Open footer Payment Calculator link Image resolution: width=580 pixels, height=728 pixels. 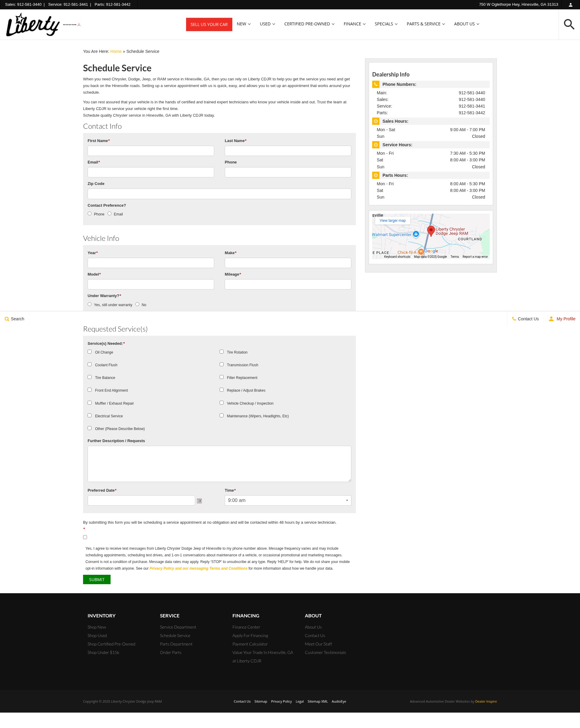tap(250, 644)
